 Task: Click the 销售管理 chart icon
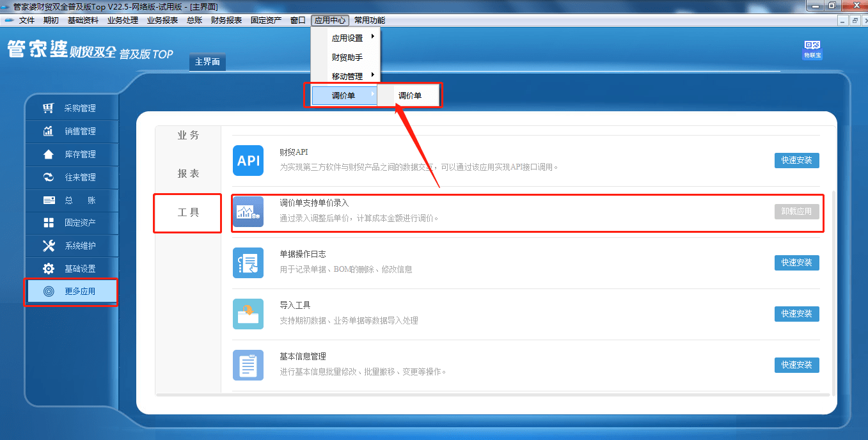pos(49,131)
